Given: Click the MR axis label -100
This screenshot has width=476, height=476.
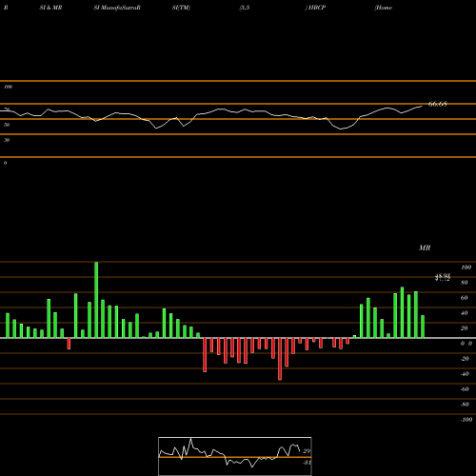Looking at the screenshot, I should 466,420.
